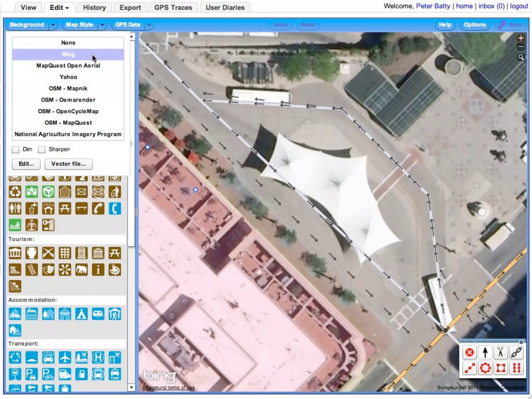
Task: Expand the Map Style dropdown arrow
Action: pyautogui.click(x=102, y=25)
